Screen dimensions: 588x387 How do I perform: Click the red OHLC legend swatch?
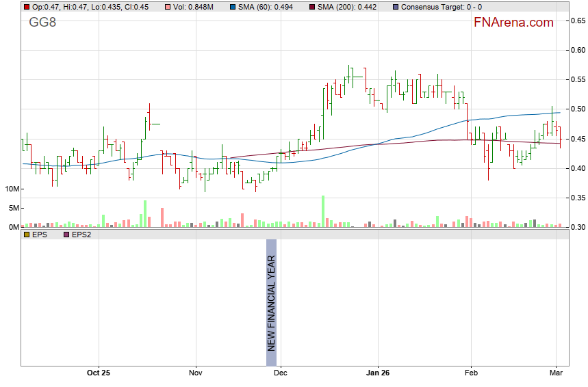(26, 6)
